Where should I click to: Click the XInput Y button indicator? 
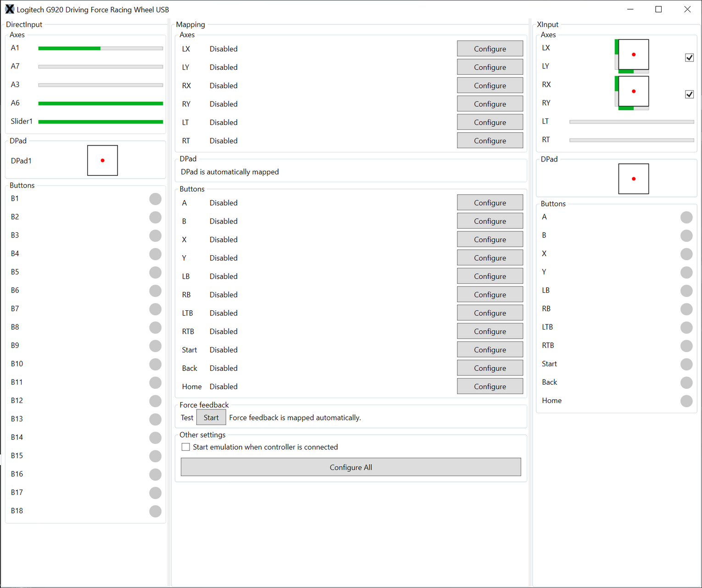(x=686, y=272)
